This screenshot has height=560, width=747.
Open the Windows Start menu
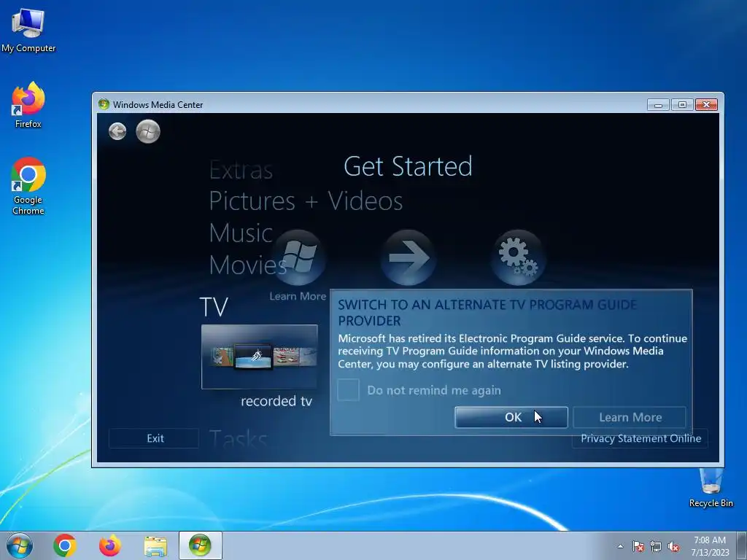coord(20,545)
